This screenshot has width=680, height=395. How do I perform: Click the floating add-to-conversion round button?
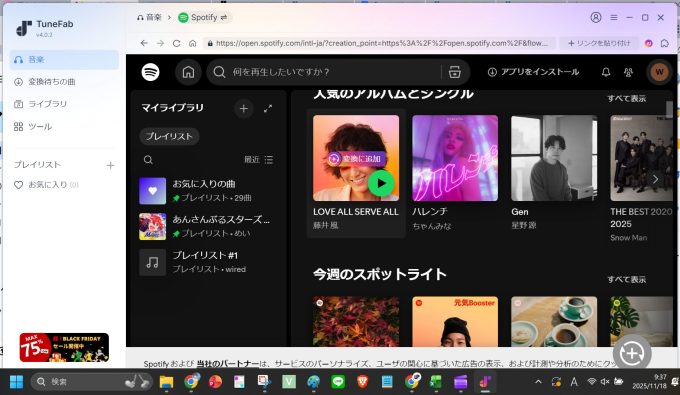(632, 354)
